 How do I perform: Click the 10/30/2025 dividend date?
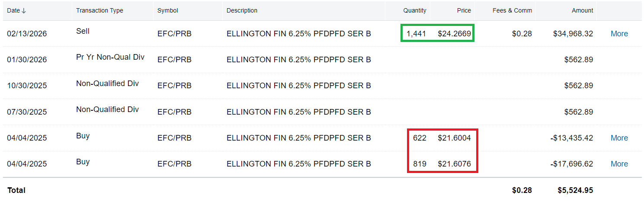coord(27,86)
